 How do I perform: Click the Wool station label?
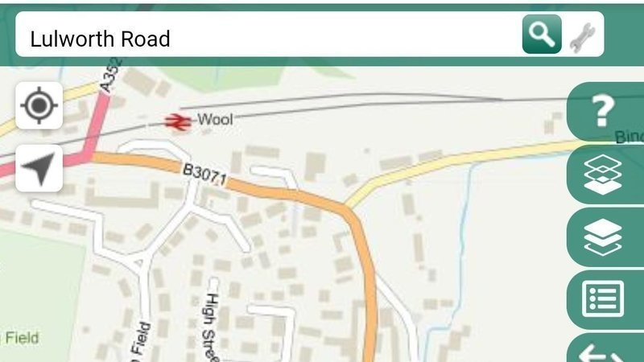pyautogui.click(x=215, y=119)
